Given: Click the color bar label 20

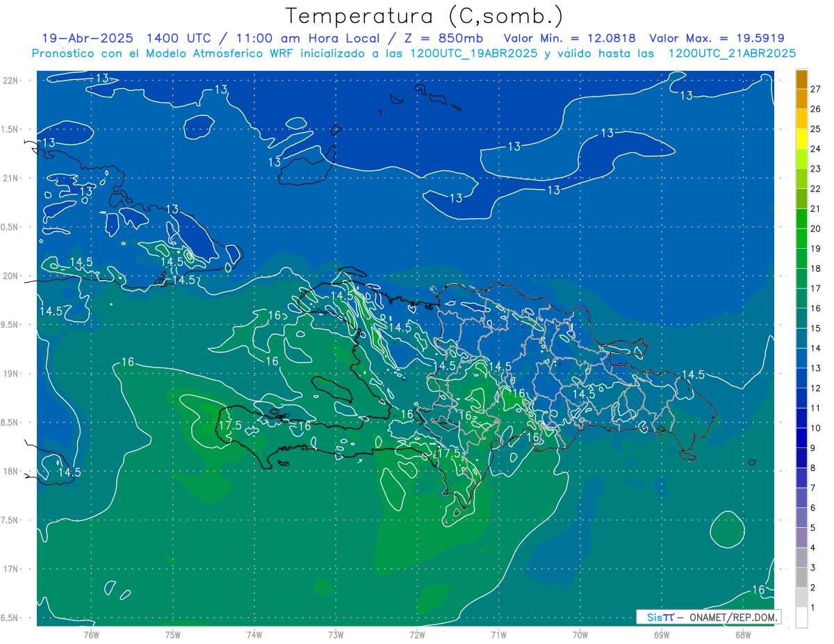Looking at the screenshot, I should point(815,229).
